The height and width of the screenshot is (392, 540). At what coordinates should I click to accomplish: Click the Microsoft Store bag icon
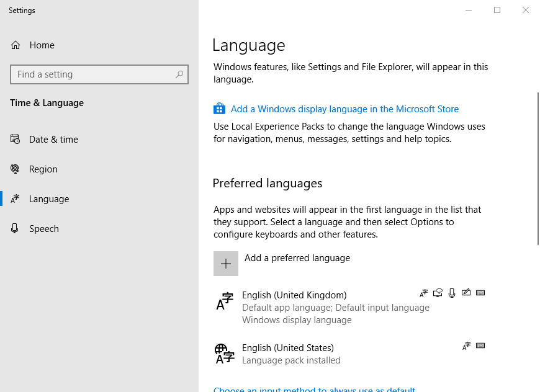pos(219,109)
